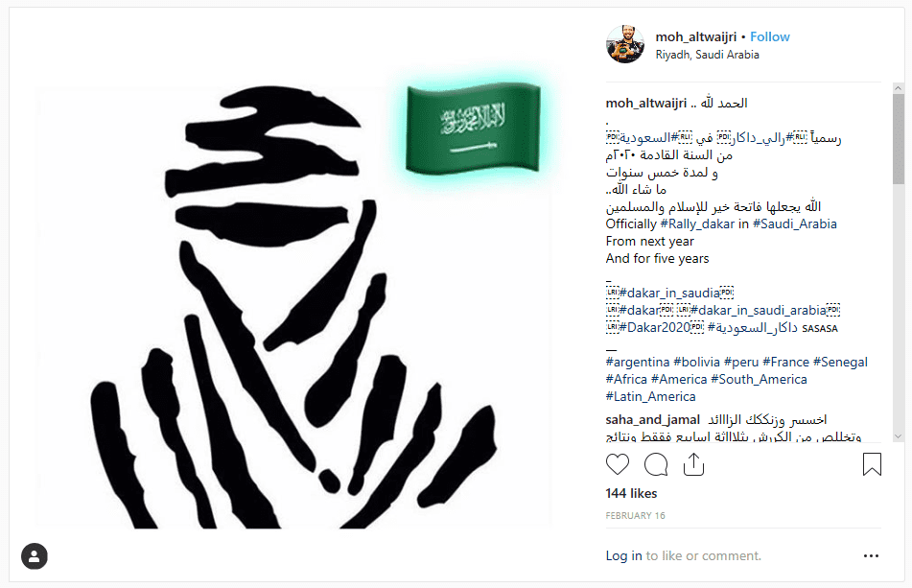Open the #Rally_dakar hashtag

pyautogui.click(x=697, y=223)
